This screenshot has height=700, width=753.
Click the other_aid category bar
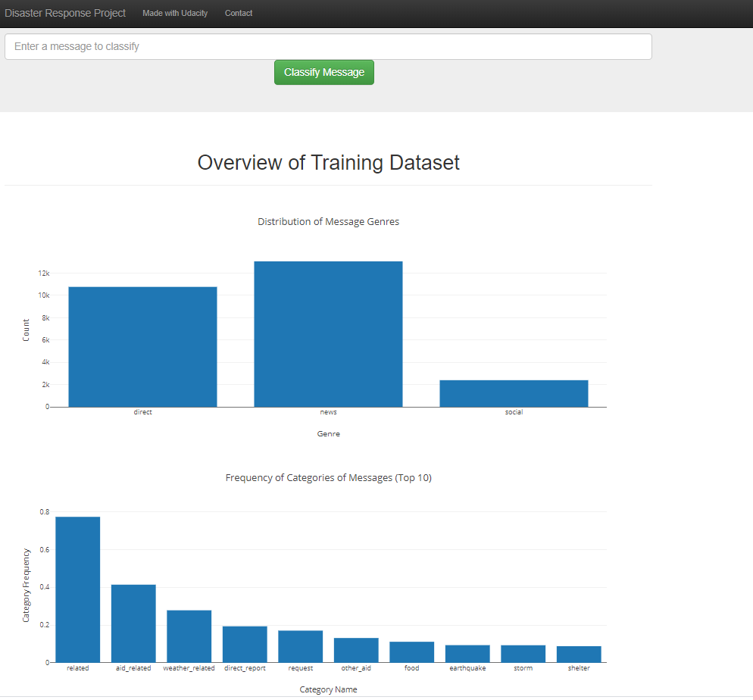click(356, 650)
